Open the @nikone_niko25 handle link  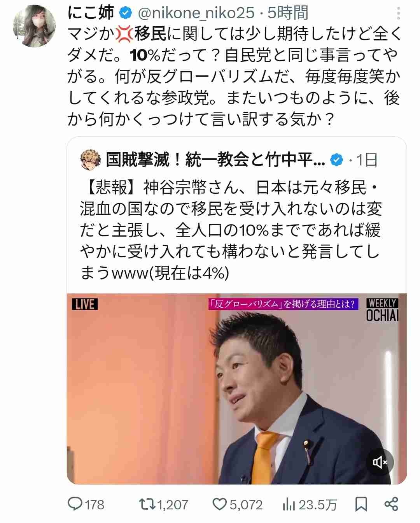(x=196, y=13)
